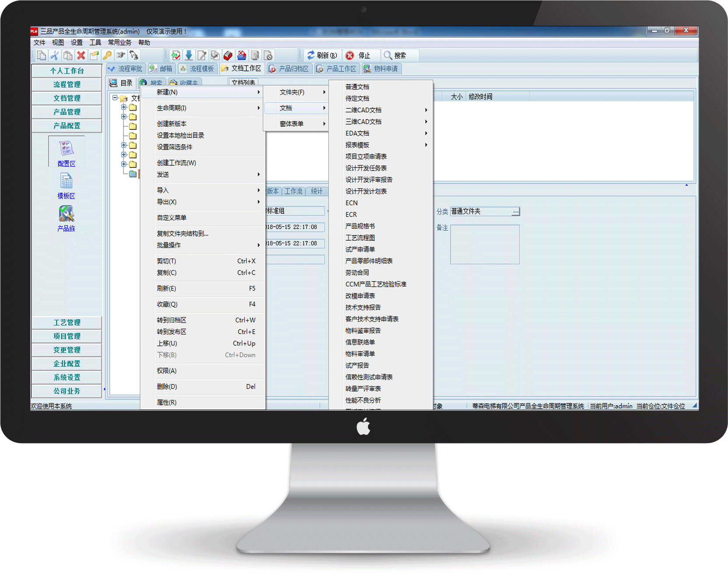728x576 pixels.
Task: Select 普通文档 from the submenu
Action: pos(357,87)
